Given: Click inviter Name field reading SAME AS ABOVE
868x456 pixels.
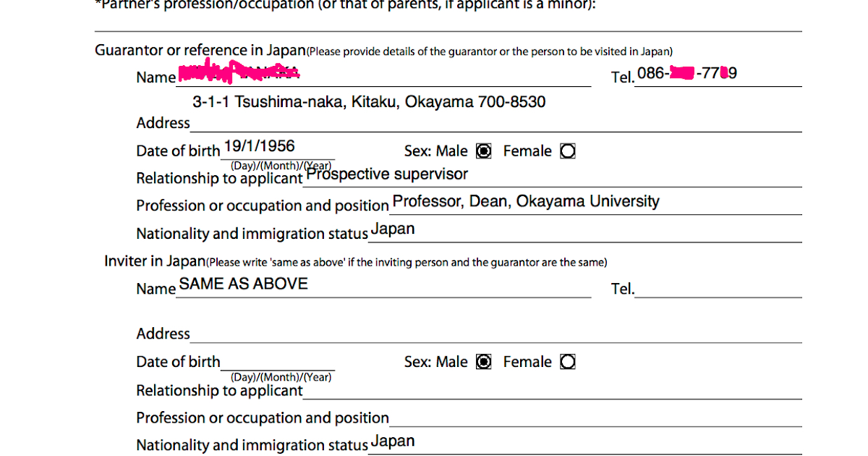Looking at the screenshot, I should [383, 287].
